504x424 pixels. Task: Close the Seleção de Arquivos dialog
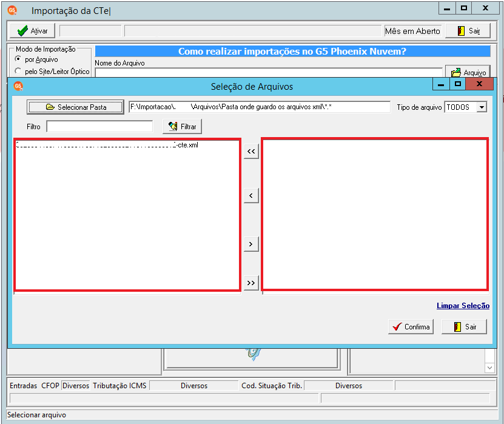pyautogui.click(x=479, y=84)
